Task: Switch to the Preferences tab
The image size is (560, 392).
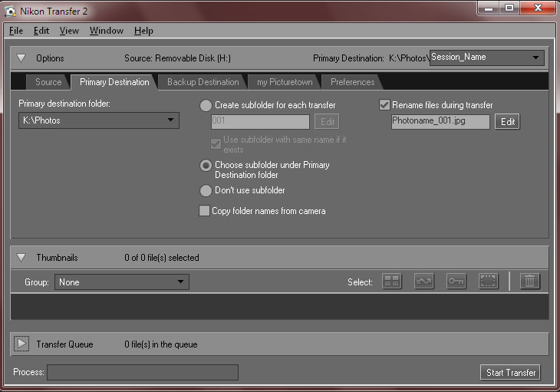Action: tap(353, 82)
